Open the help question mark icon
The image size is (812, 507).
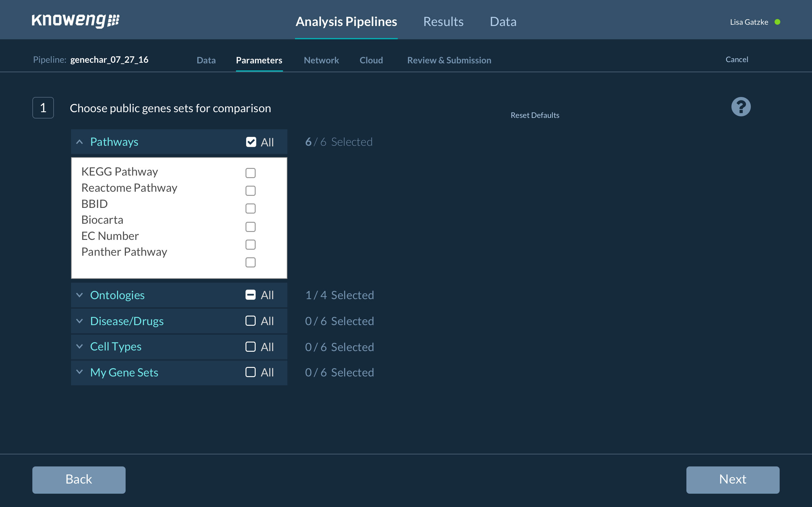coord(741,107)
